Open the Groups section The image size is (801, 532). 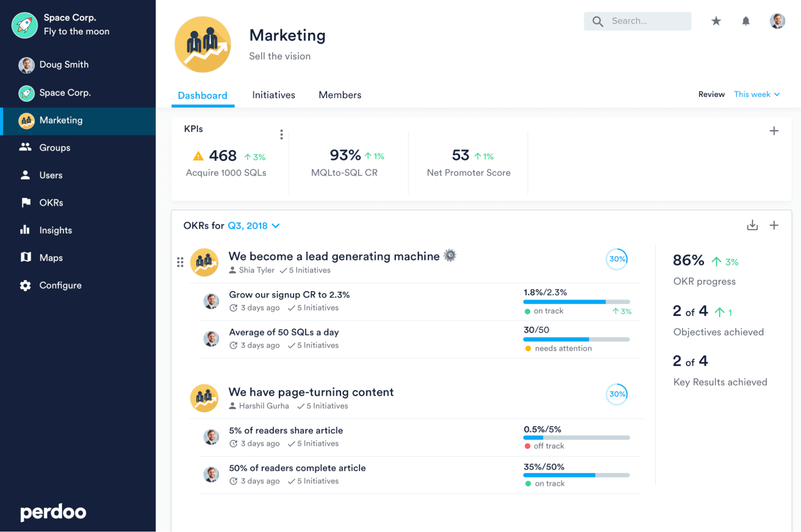54,147
